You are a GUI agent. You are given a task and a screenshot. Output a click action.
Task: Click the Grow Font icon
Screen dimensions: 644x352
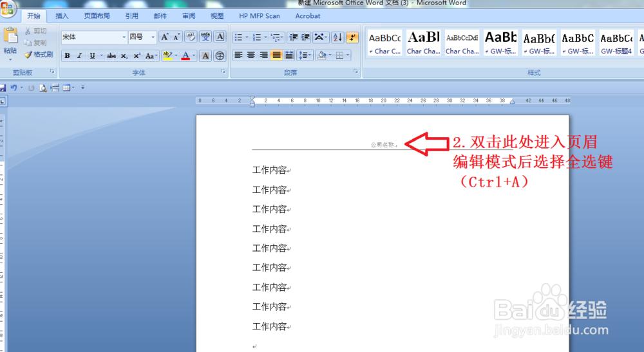pos(164,37)
